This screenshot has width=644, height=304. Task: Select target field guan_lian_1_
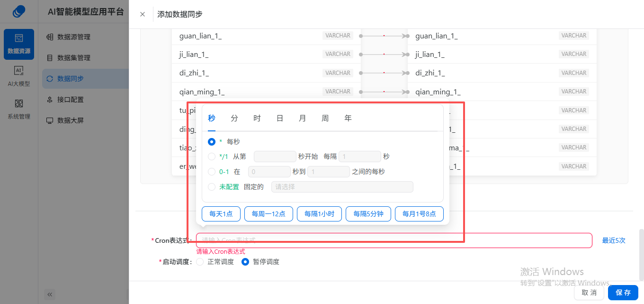click(x=437, y=36)
